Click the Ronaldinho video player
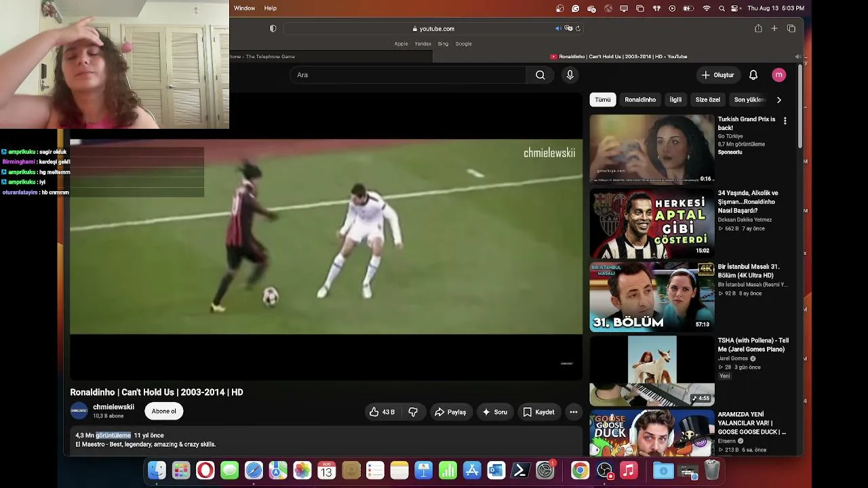 [x=326, y=237]
